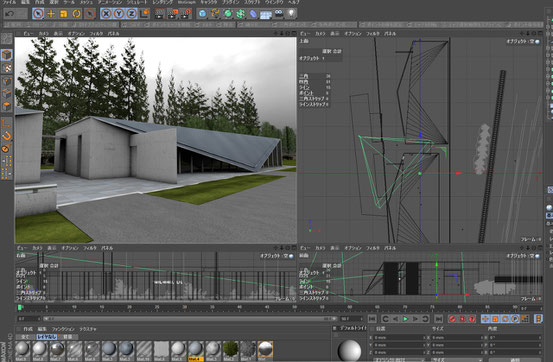Enable Polygons mode in left toolbar
This screenshot has height=362, width=553.
coord(7,106)
